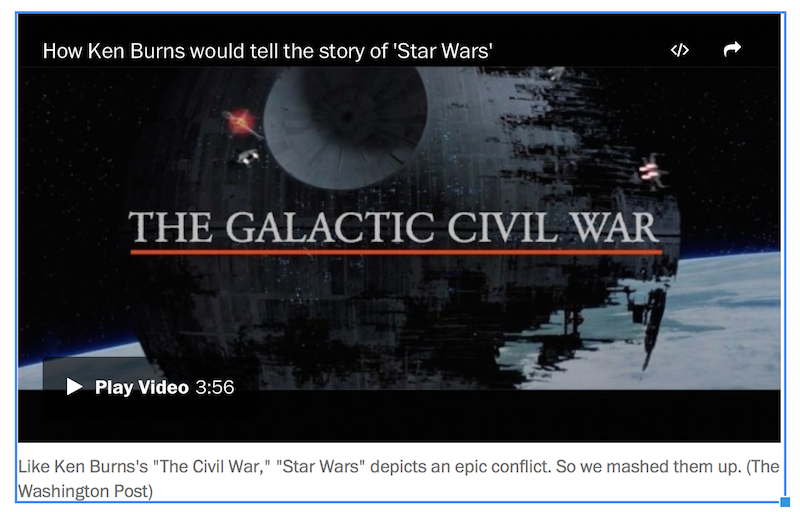This screenshot has height=512, width=800.
Task: Click the caption starting 'Like Ken Burns's'
Action: 398,478
